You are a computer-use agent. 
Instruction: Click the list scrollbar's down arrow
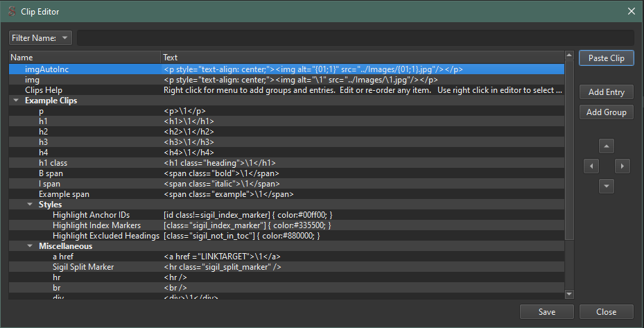[569, 294]
